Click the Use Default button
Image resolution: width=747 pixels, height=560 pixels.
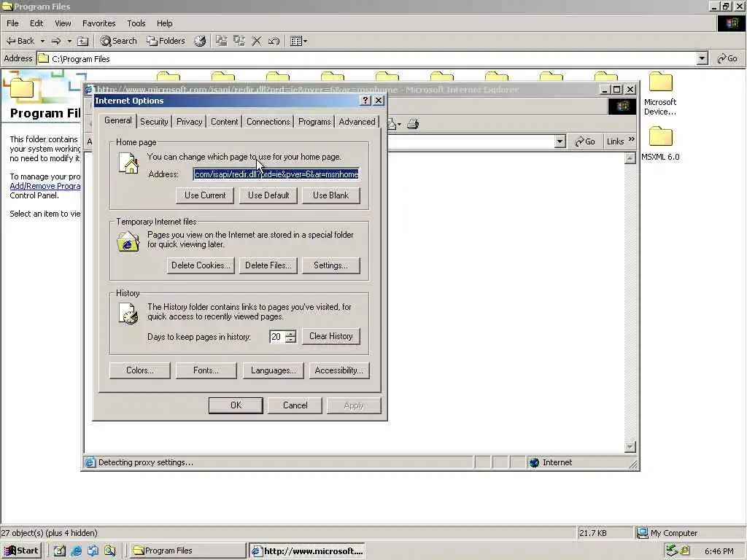tap(268, 195)
